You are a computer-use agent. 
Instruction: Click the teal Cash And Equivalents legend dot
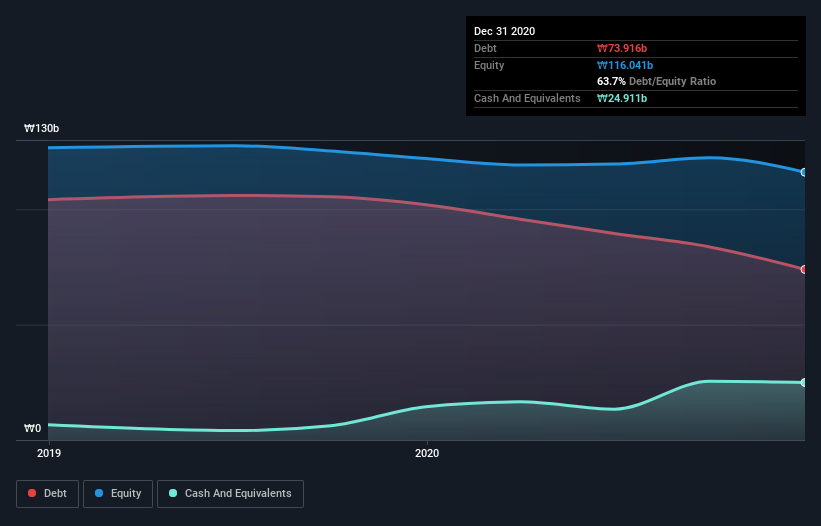click(173, 493)
